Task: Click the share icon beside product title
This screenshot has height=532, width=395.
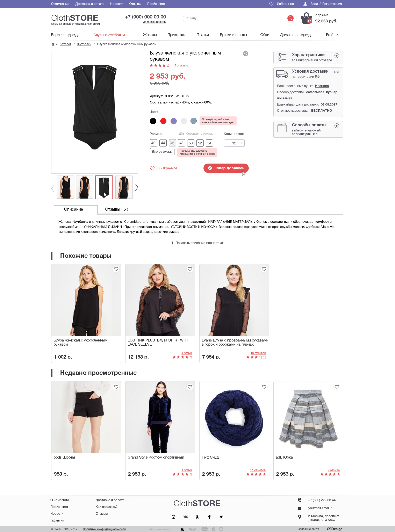Action: [x=246, y=53]
